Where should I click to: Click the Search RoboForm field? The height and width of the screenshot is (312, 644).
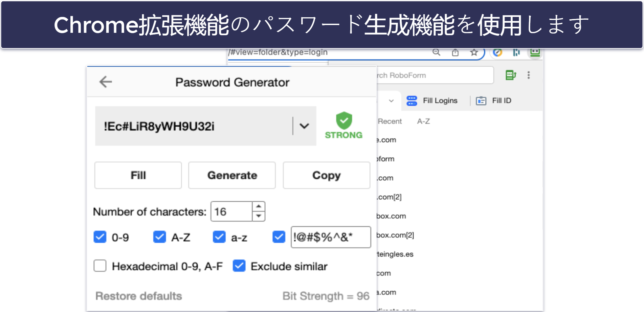coord(435,75)
